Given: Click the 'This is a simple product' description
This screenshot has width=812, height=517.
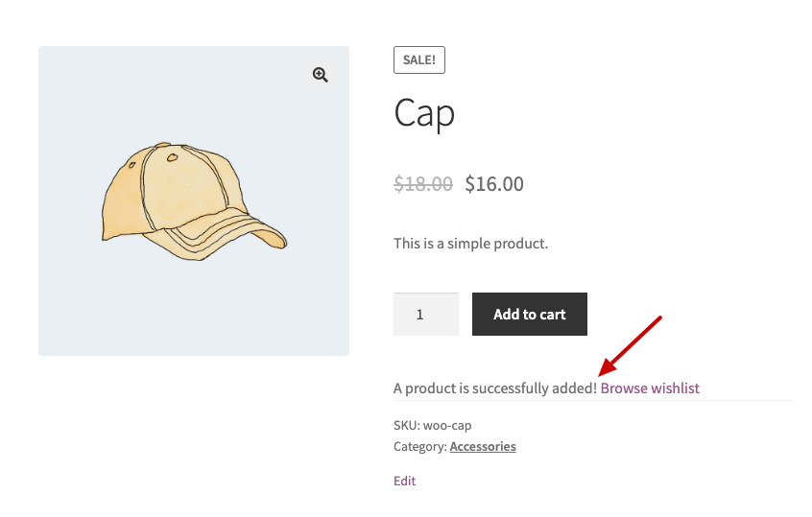Looking at the screenshot, I should pyautogui.click(x=470, y=244).
